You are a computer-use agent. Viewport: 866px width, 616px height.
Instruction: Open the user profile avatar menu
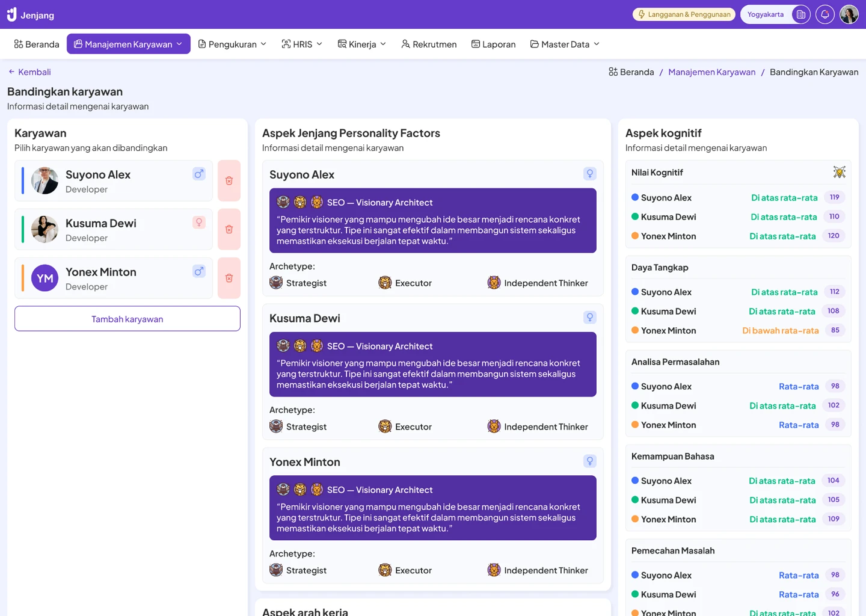click(849, 14)
